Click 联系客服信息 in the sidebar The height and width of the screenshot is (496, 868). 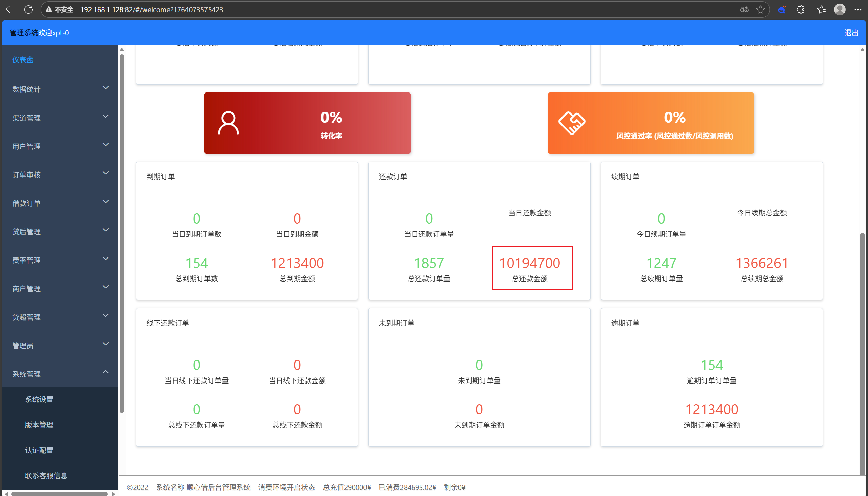pyautogui.click(x=46, y=476)
